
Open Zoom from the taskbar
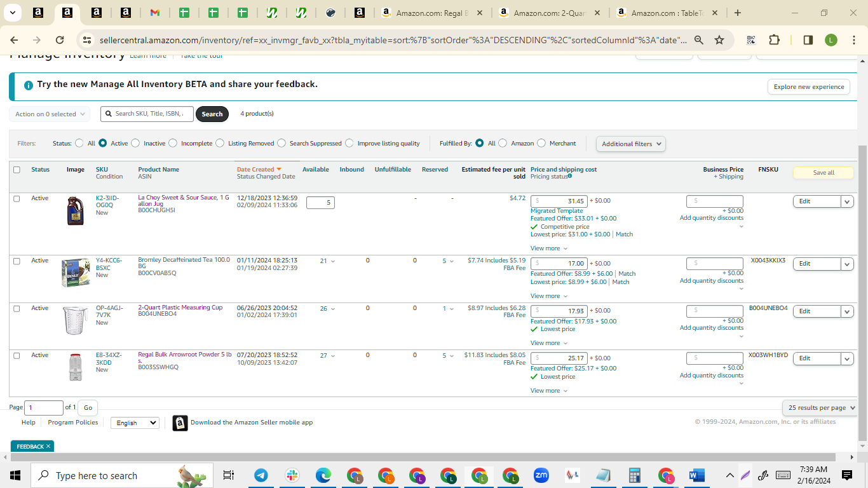click(x=541, y=475)
